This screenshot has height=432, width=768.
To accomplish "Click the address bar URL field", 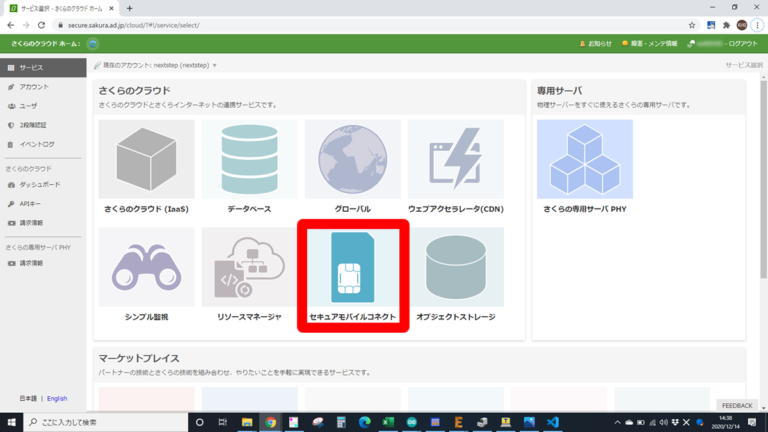I will (x=372, y=25).
